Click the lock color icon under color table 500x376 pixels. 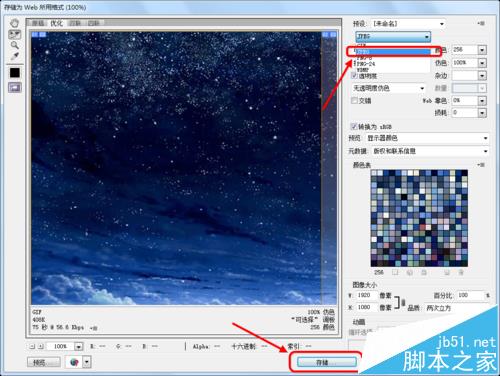(x=424, y=272)
